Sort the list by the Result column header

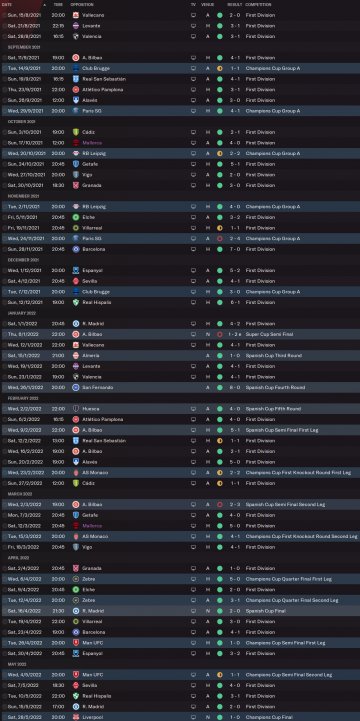pos(234,5)
